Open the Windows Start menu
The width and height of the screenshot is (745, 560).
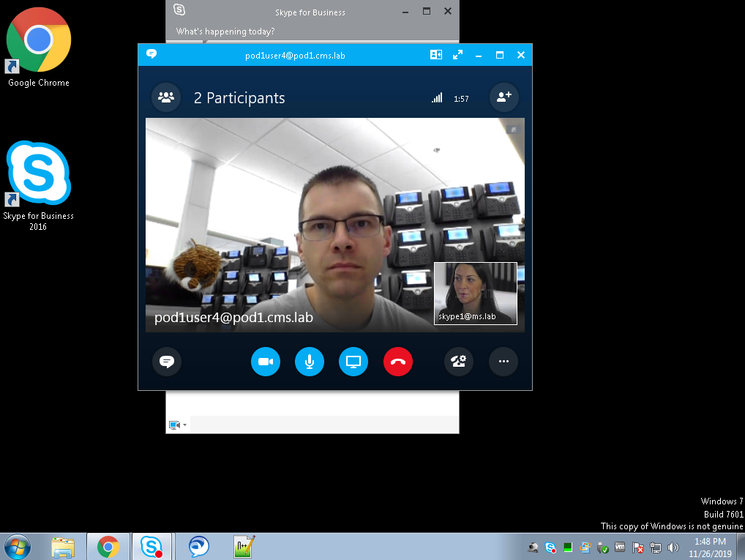pyautogui.click(x=18, y=547)
